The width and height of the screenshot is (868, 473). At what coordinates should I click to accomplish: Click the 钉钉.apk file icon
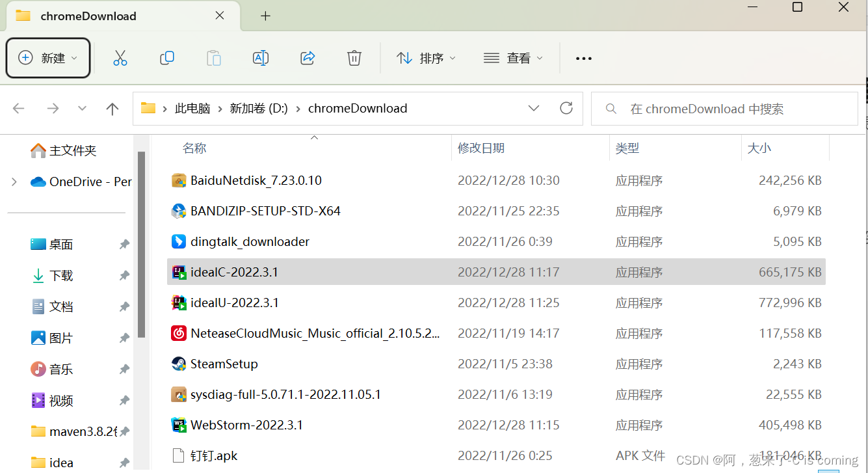point(179,455)
